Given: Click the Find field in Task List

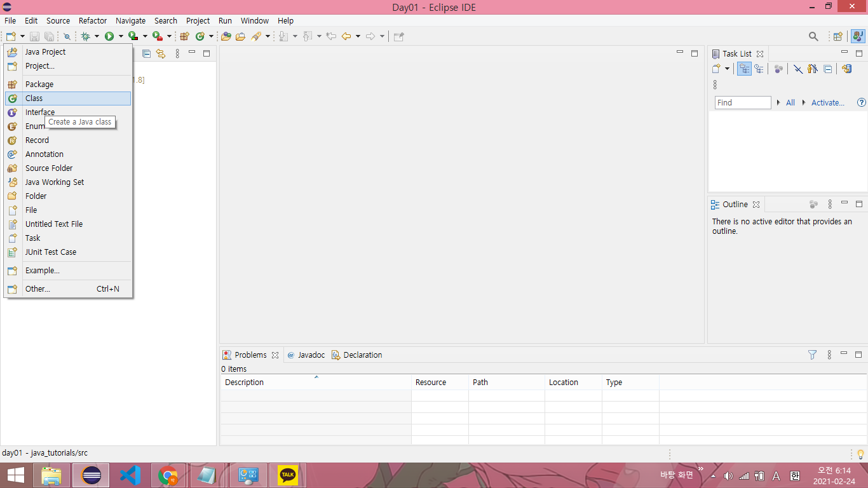Looking at the screenshot, I should (743, 102).
